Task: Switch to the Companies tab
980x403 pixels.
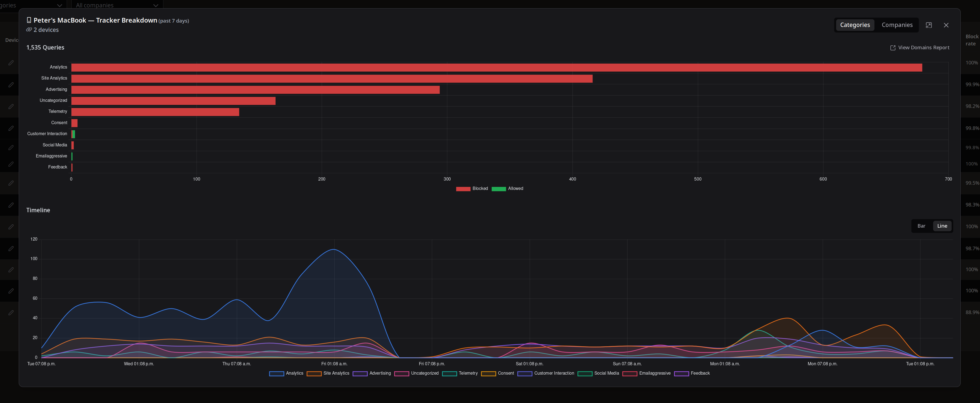Action: (x=897, y=25)
